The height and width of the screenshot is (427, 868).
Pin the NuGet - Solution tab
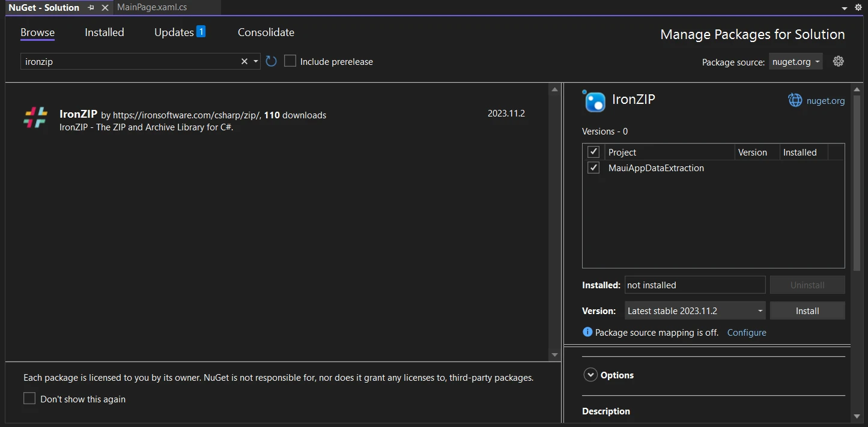pyautogui.click(x=91, y=8)
